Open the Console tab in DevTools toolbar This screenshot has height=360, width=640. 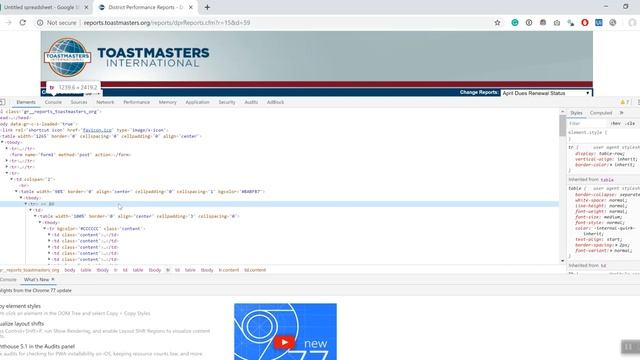(x=53, y=102)
